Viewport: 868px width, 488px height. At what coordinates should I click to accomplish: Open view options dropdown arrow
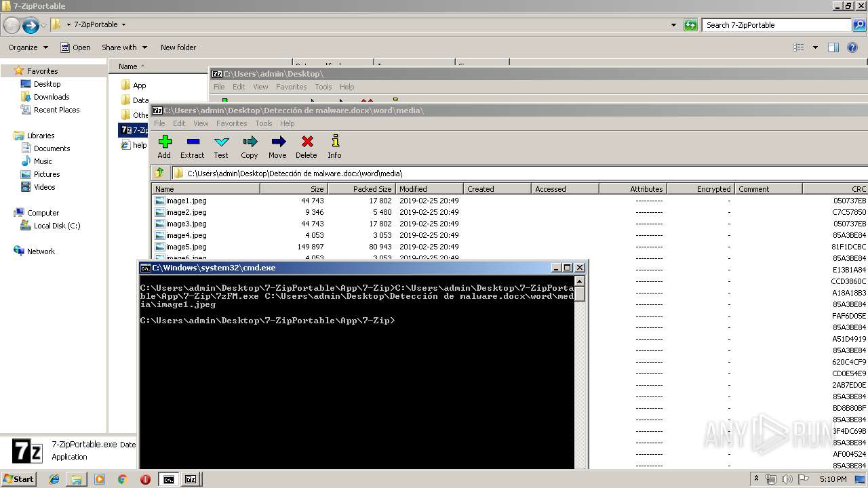pyautogui.click(x=815, y=47)
